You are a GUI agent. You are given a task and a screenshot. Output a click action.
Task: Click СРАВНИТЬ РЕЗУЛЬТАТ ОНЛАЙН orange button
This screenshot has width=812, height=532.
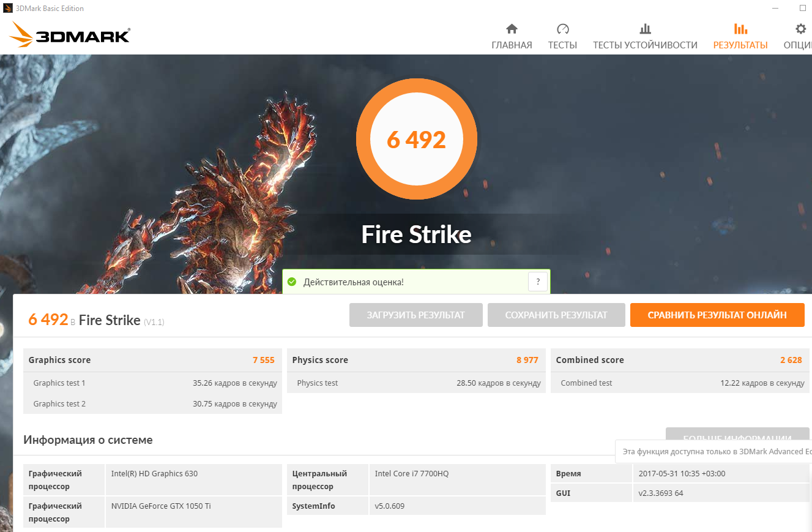[x=717, y=315]
